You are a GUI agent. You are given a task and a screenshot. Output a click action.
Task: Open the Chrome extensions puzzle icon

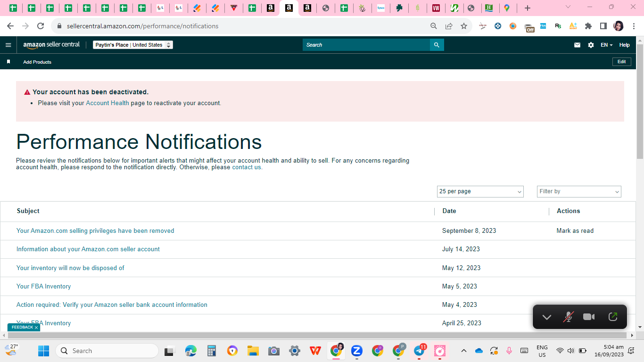coord(588,26)
